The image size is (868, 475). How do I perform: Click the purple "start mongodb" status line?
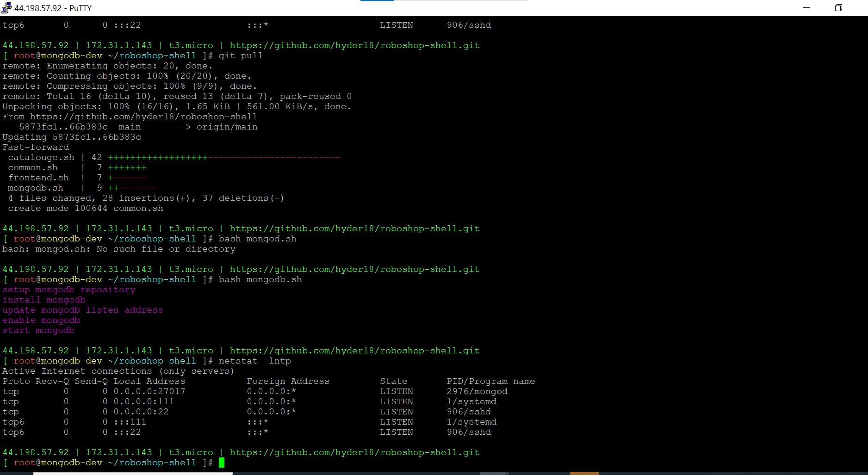coord(38,330)
